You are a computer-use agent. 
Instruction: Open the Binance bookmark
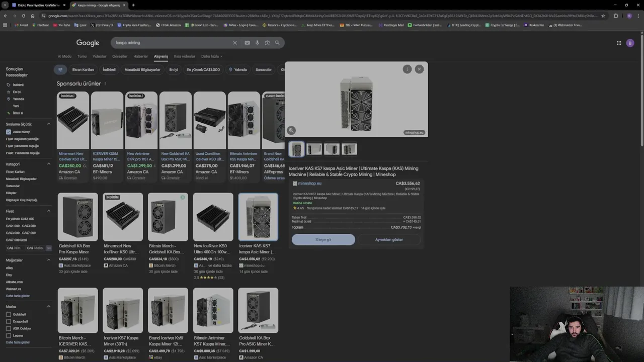point(279,25)
